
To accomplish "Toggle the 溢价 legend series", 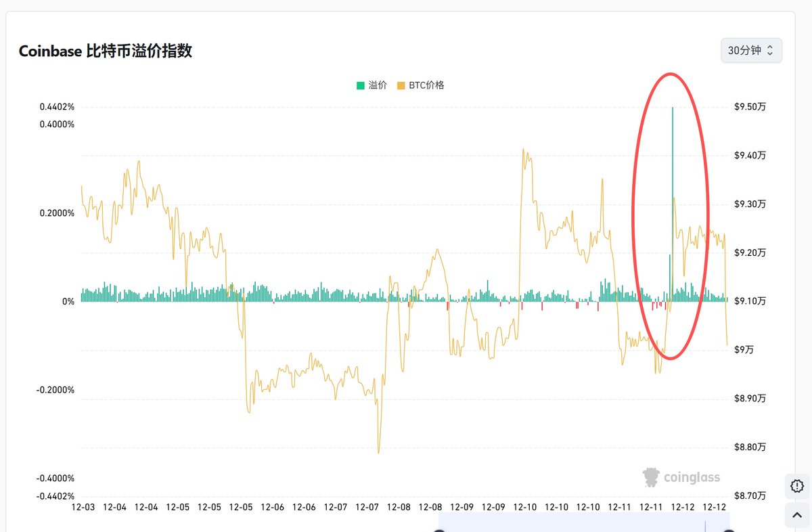I will (372, 85).
